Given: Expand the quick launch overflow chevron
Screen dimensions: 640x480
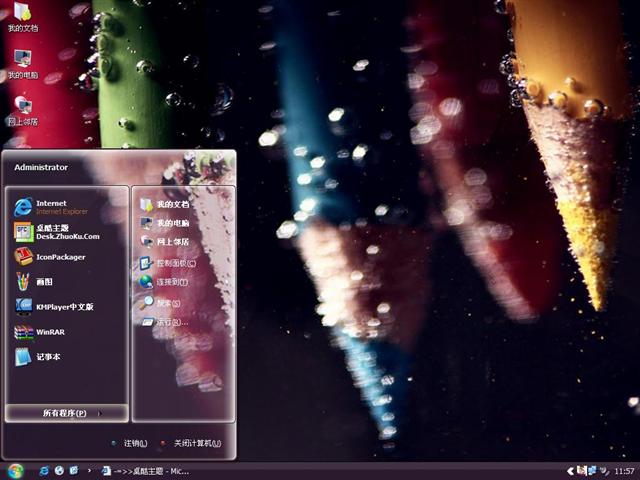Looking at the screenshot, I should pos(89,471).
